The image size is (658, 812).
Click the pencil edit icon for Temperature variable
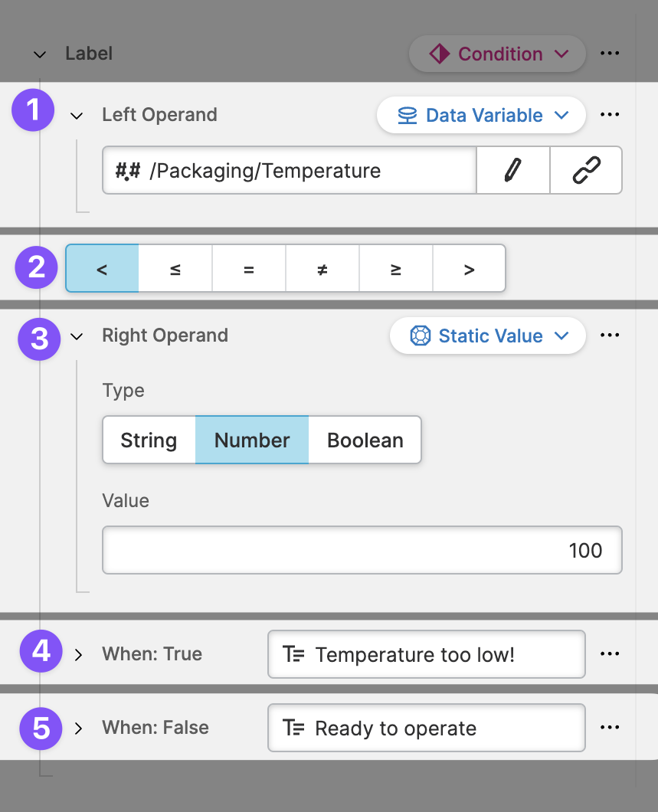(512, 170)
